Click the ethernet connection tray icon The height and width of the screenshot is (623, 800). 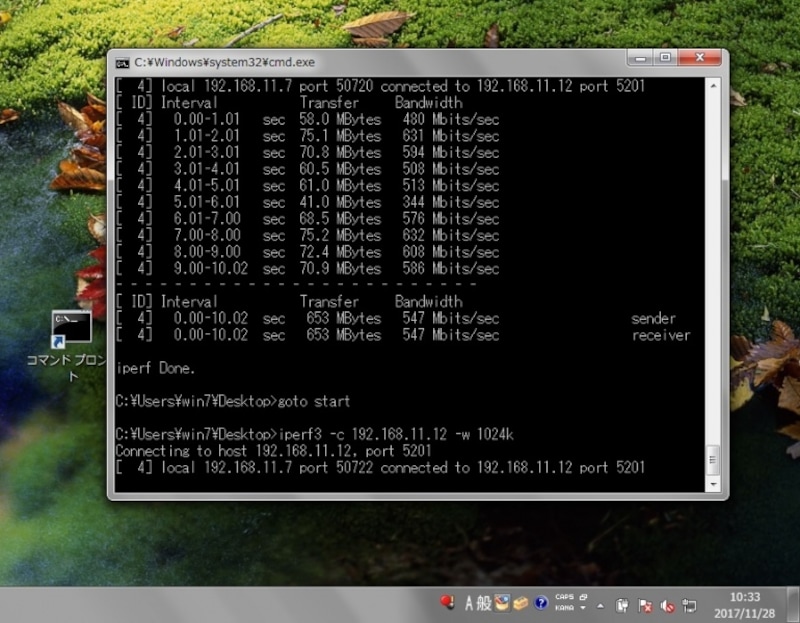[x=688, y=601]
